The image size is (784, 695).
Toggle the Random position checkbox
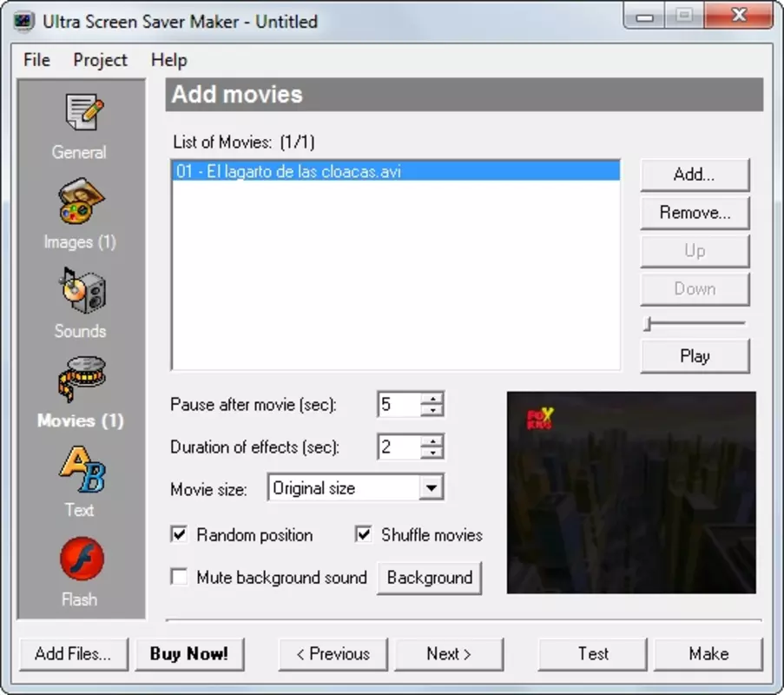pyautogui.click(x=179, y=534)
